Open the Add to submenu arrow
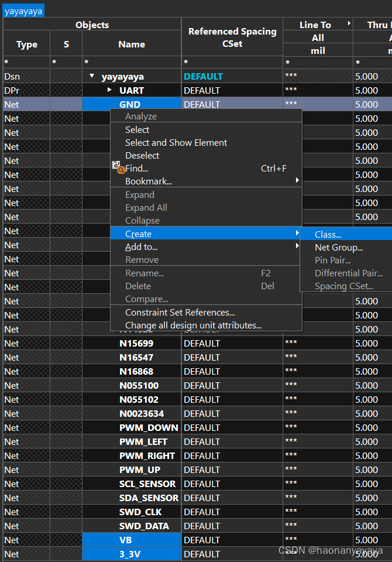Viewport: 392px width, 562px height. point(297,246)
